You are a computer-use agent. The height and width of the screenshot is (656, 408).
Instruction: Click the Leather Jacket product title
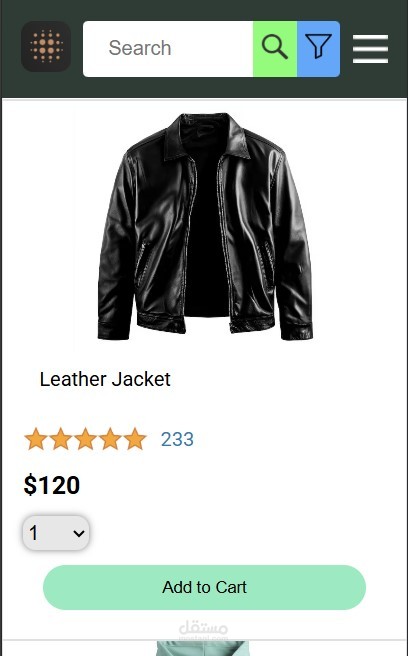pos(105,379)
